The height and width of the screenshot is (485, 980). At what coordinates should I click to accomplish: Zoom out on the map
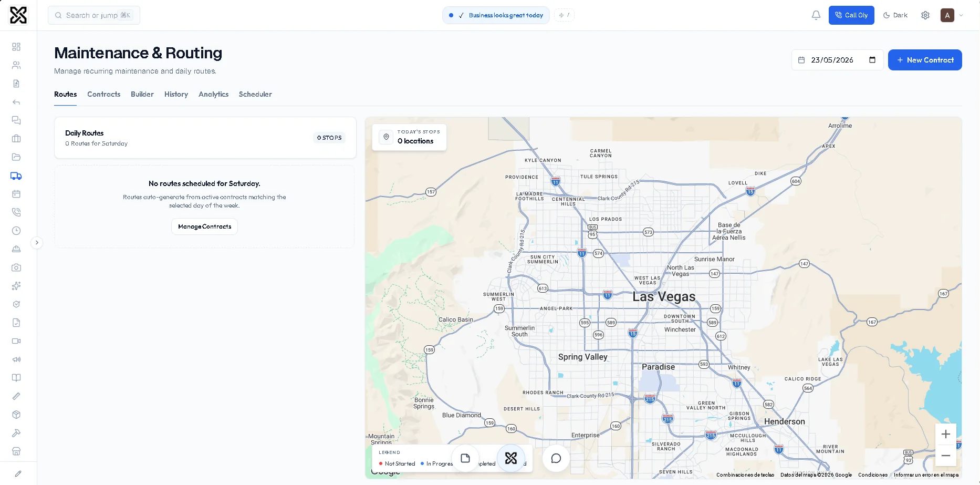pyautogui.click(x=945, y=456)
